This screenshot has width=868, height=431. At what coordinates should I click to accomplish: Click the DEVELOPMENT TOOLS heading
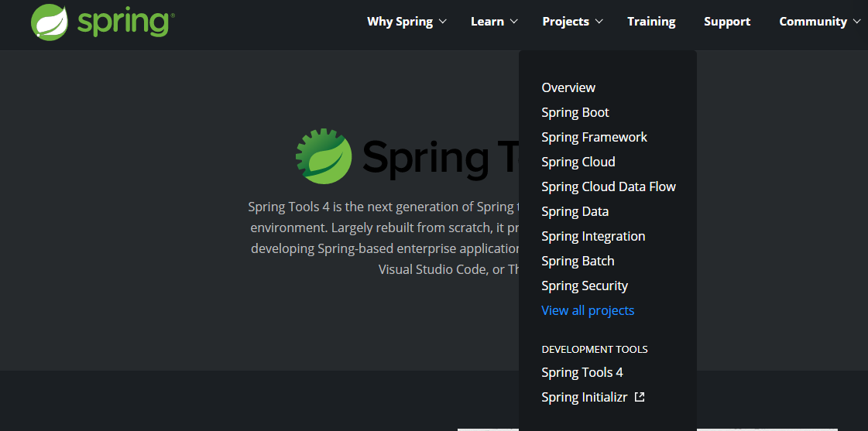[595, 349]
